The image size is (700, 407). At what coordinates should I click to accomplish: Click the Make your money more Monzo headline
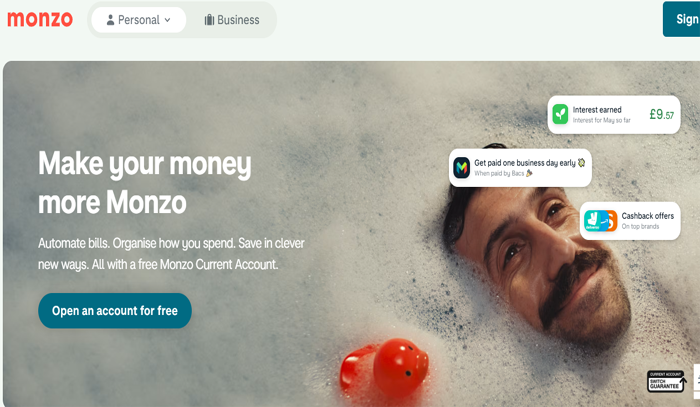145,183
